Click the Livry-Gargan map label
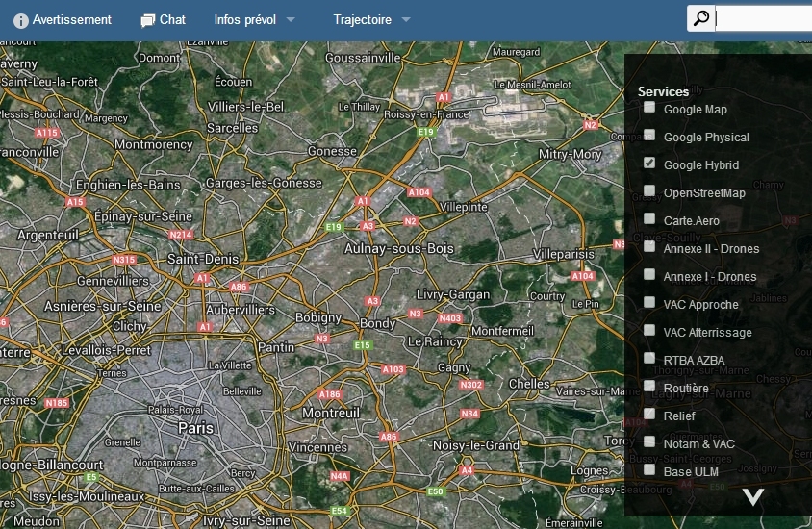Screen dimensions: 812x529 (x=453, y=294)
